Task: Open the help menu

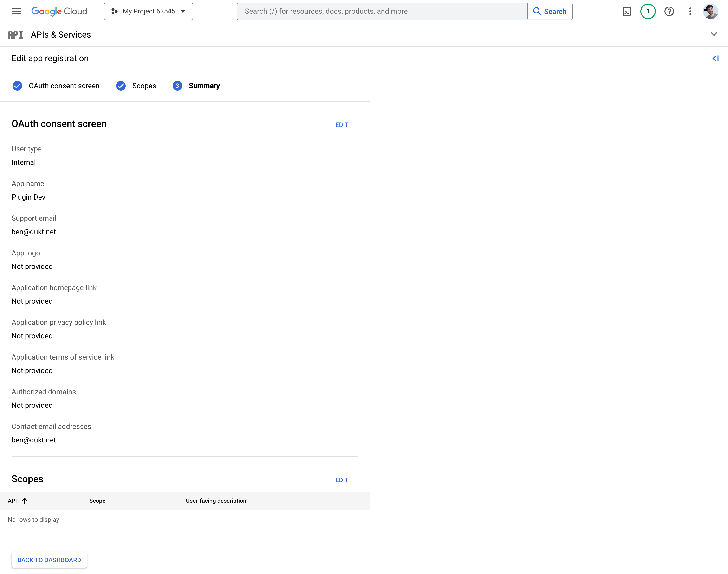Action: [669, 11]
